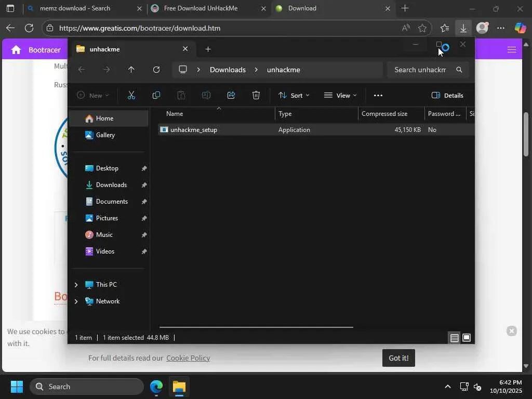Screen dimensions: 532x399
Task: Reload the Bootracer page in Edge
Action: pyautogui.click(x=29, y=28)
